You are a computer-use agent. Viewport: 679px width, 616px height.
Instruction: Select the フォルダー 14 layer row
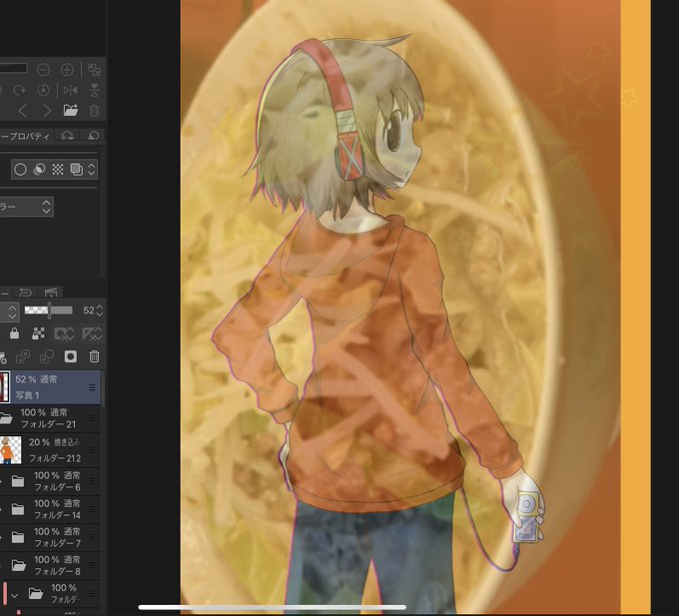50,509
